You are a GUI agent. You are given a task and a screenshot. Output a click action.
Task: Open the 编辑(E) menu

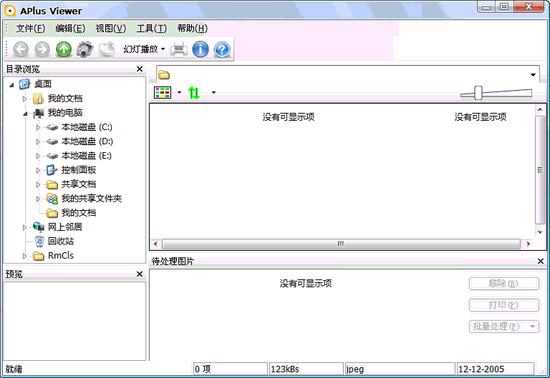(70, 28)
